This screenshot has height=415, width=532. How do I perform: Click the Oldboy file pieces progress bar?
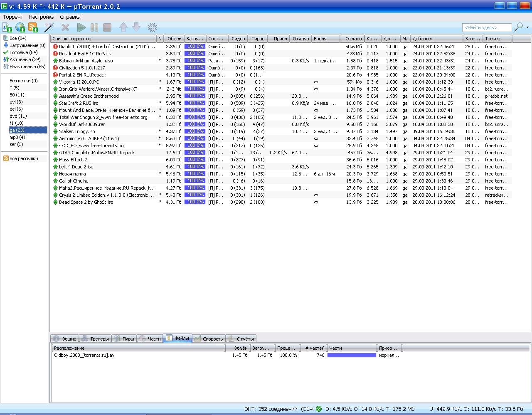(352, 355)
